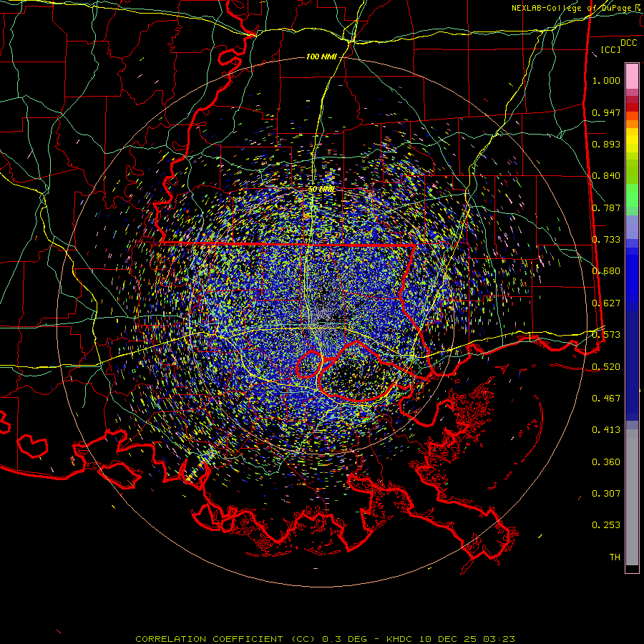Click the gray segment of the color bar
The image size is (644, 644).
632,497
